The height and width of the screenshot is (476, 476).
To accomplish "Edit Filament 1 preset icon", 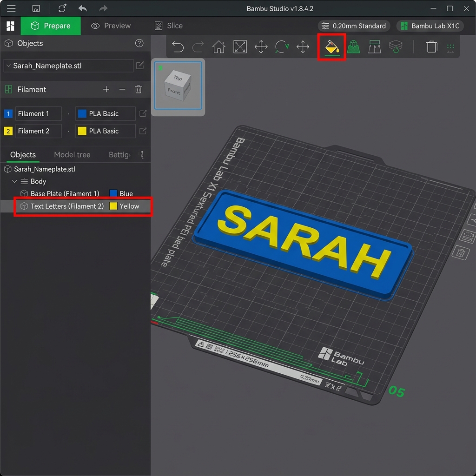I will [143, 113].
